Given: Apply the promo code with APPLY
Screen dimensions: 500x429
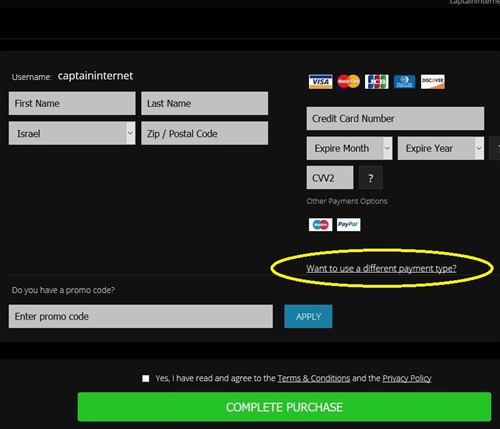Looking at the screenshot, I should 308,316.
